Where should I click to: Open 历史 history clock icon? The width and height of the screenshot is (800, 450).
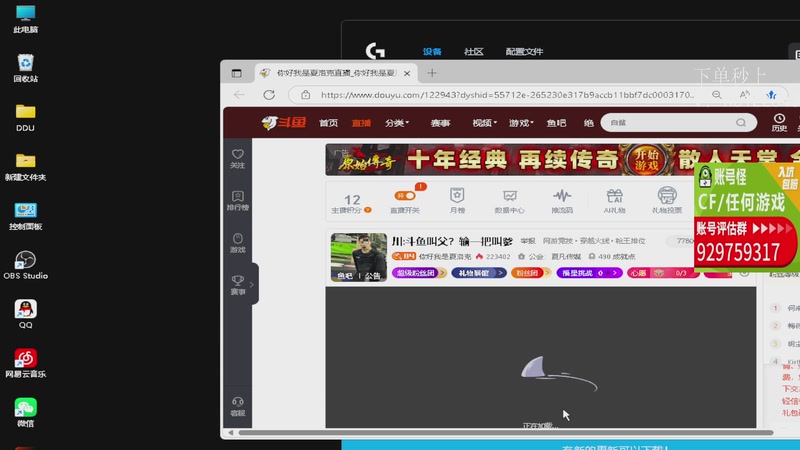point(779,122)
